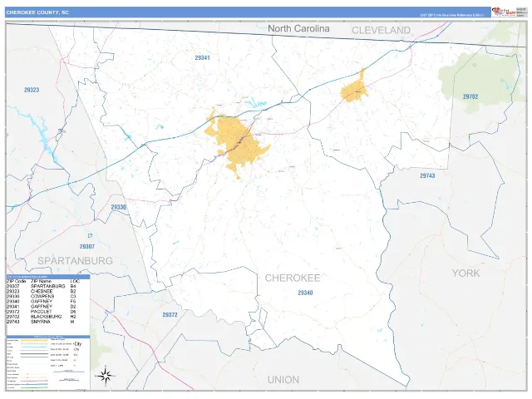Click the "ZIP Code" column header in the table
Viewport: 532px width, 399px height.
pyautogui.click(x=16, y=281)
